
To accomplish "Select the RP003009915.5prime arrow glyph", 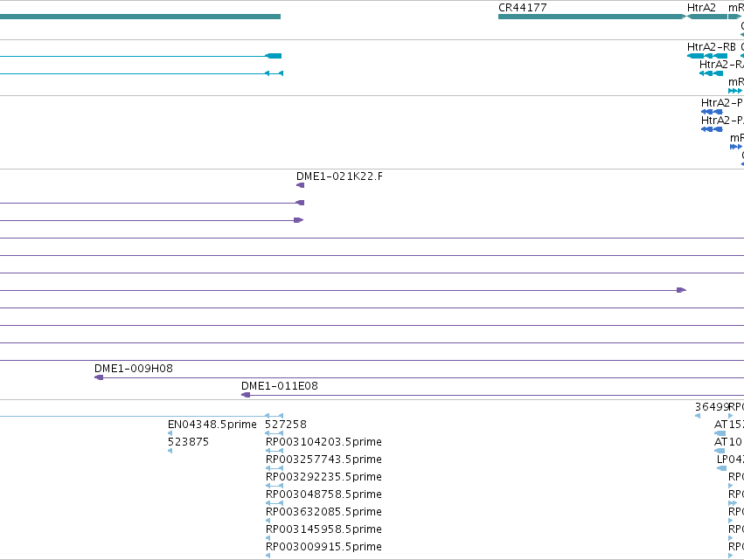I will [268, 556].
